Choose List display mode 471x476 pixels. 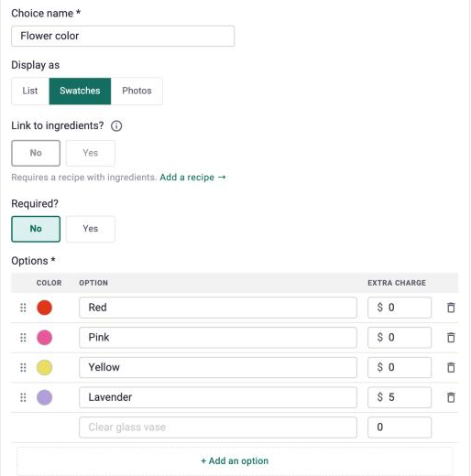30,91
